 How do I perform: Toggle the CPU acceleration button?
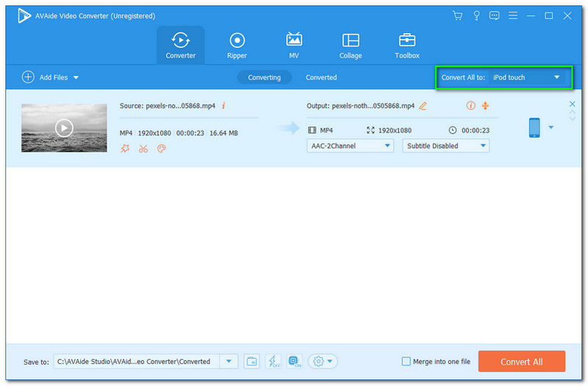click(294, 361)
